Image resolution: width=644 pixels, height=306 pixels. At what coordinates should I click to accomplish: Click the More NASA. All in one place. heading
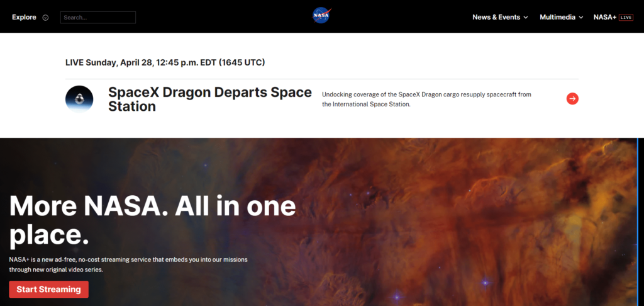click(x=152, y=220)
